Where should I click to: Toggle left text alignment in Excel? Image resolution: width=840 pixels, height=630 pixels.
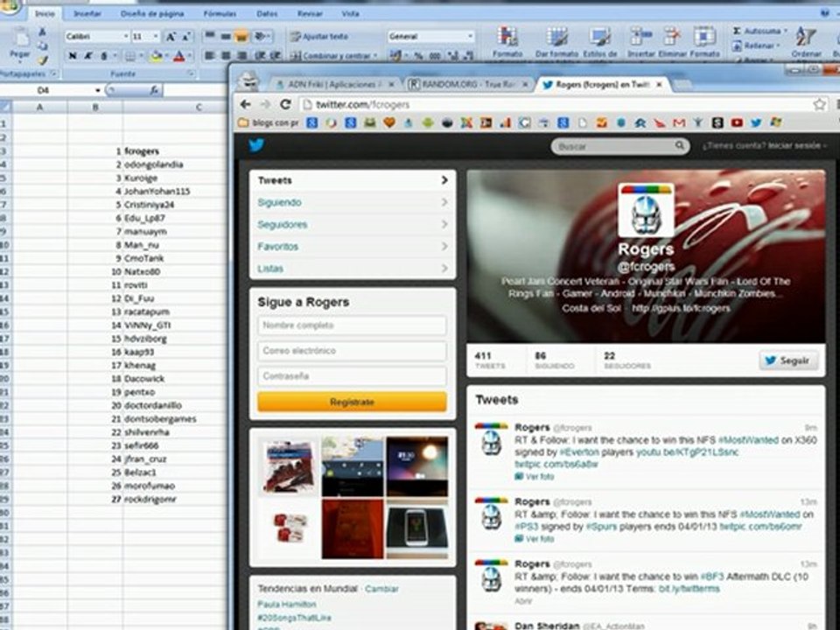click(x=210, y=55)
